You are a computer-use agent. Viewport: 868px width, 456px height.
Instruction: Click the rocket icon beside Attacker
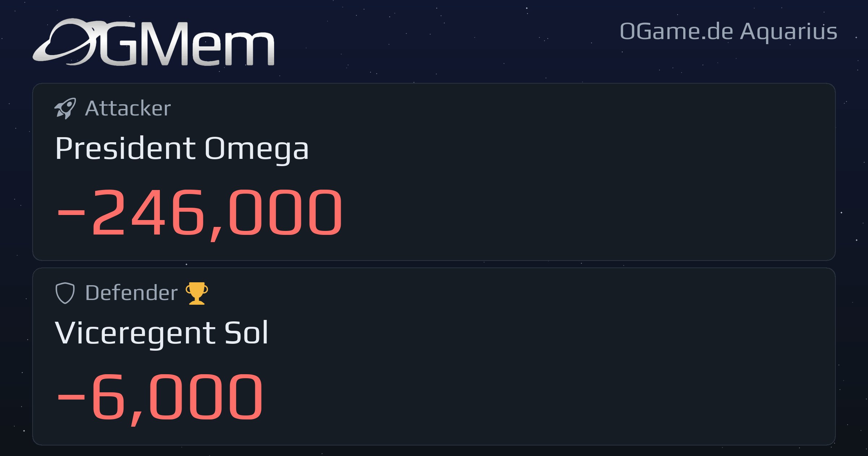(65, 108)
